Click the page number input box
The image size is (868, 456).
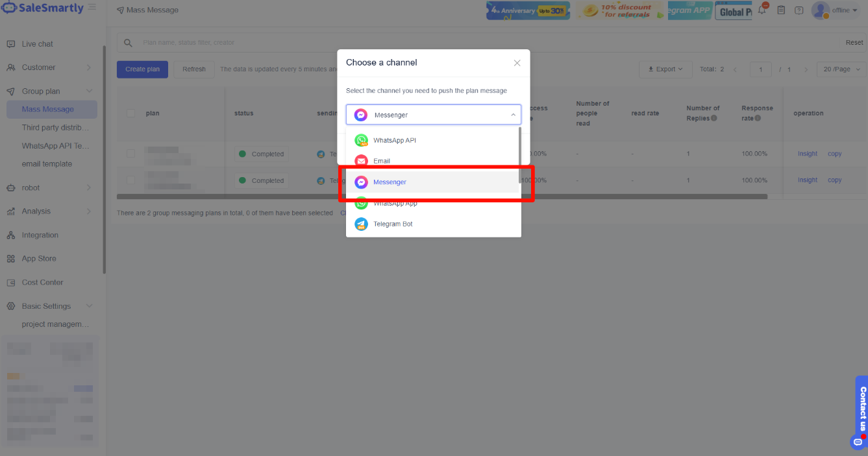coord(761,69)
